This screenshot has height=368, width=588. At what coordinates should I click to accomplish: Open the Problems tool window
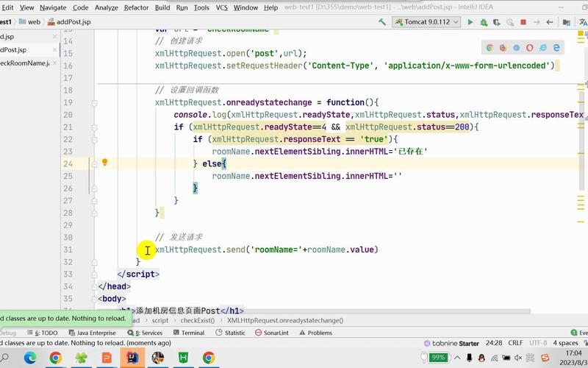316,333
